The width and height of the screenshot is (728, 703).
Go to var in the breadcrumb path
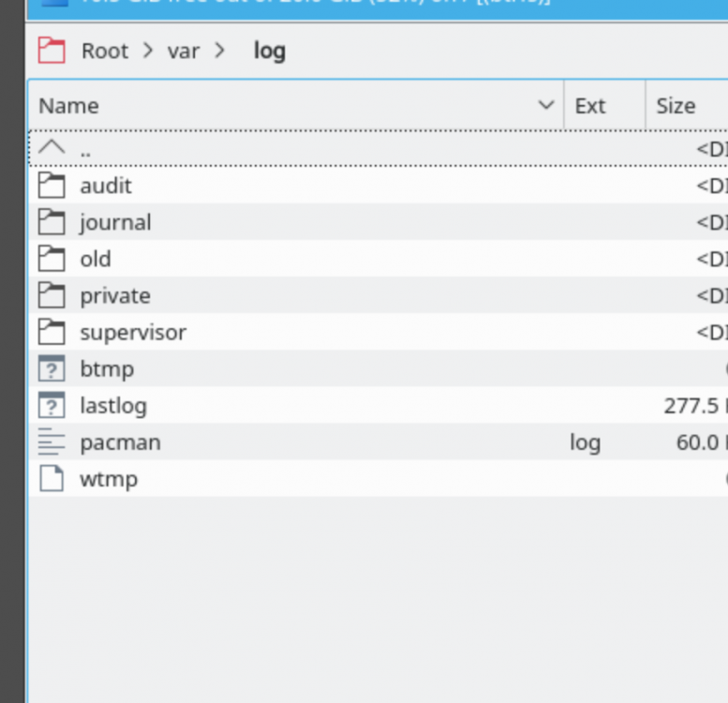tap(184, 51)
